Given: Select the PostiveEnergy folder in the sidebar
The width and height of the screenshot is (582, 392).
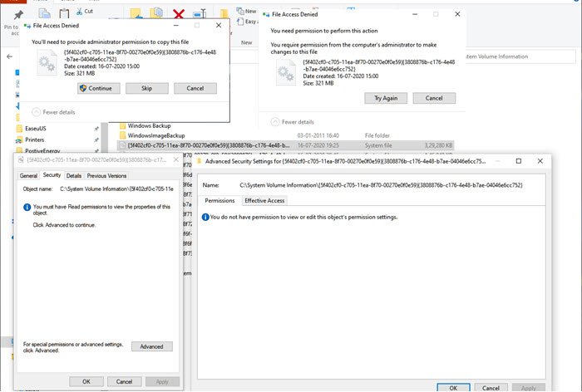Looking at the screenshot, I should [42, 150].
